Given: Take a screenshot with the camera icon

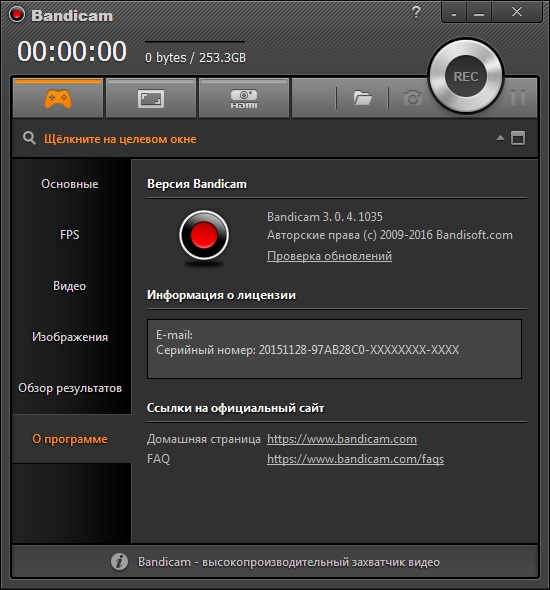Looking at the screenshot, I should pos(413,98).
